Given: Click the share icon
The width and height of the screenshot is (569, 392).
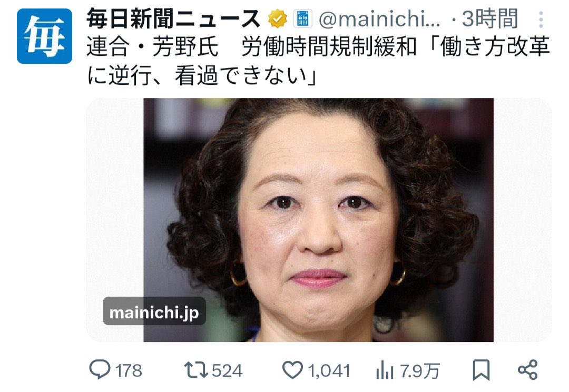Looking at the screenshot, I should point(527,370).
